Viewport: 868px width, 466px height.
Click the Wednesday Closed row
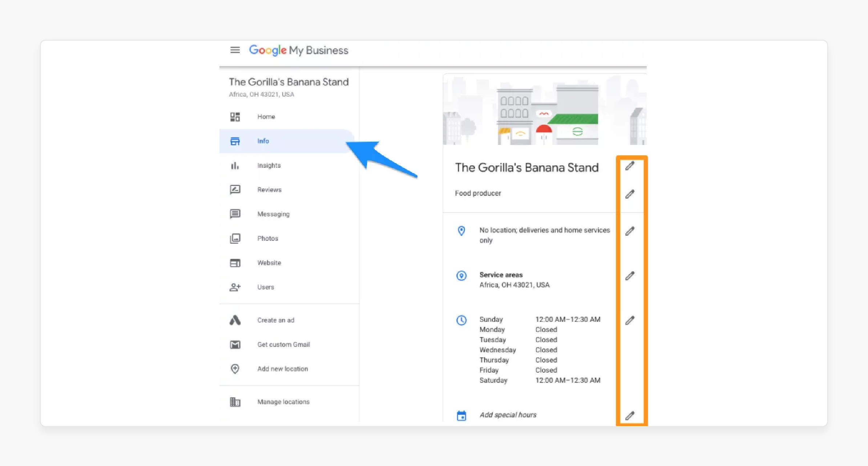[x=518, y=350]
